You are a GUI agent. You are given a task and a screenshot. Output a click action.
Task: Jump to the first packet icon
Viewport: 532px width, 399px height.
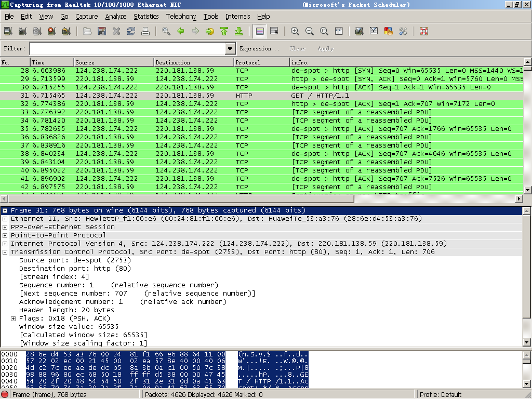pos(224,31)
